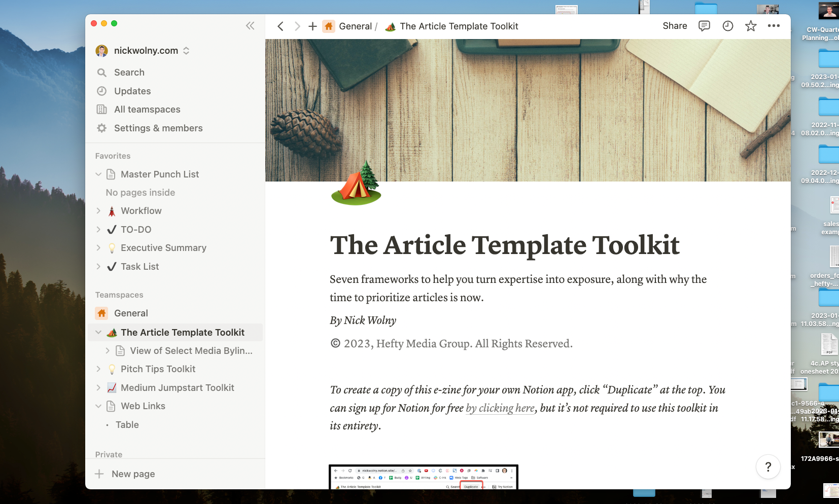Screen dimensions: 839x504
Task: Collapse the Web Links tree item
Action: (x=98, y=406)
